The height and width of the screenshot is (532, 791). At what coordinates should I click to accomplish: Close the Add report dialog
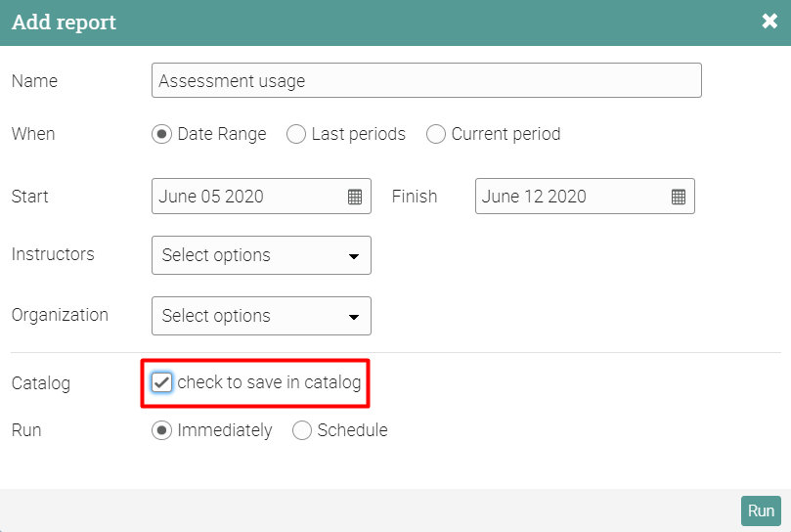pos(769,22)
